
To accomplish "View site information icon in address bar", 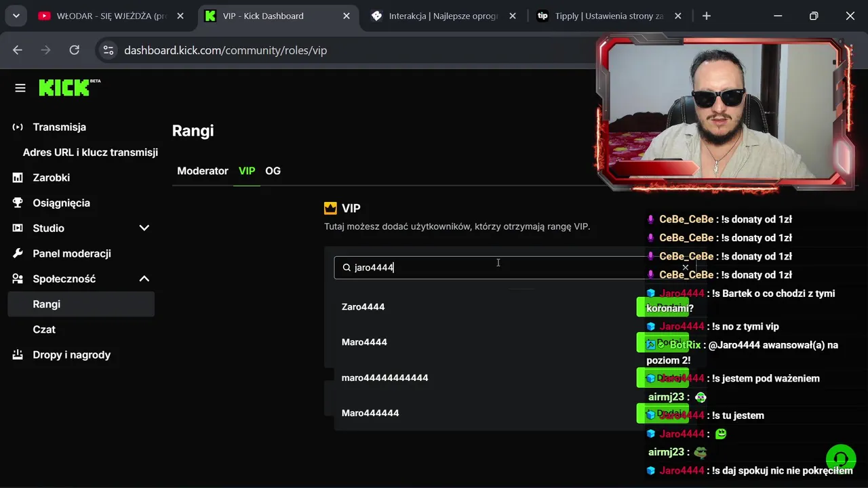I will [108, 50].
